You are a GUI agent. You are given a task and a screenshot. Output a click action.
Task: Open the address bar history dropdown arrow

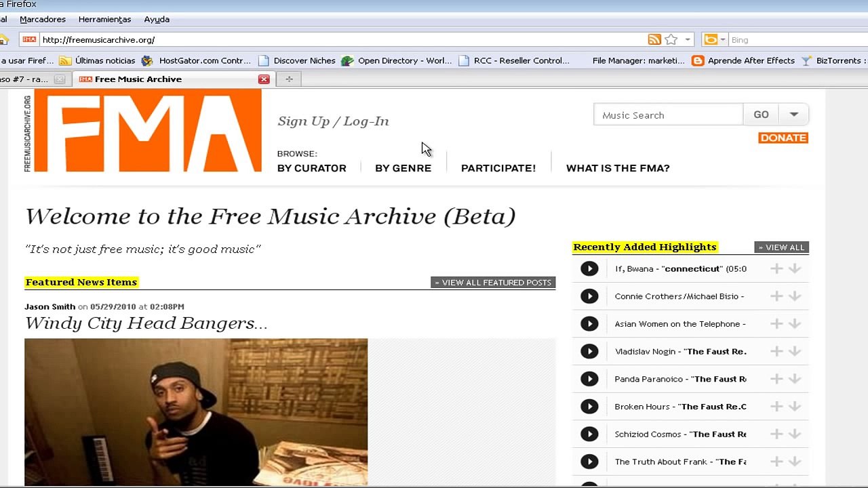point(688,40)
